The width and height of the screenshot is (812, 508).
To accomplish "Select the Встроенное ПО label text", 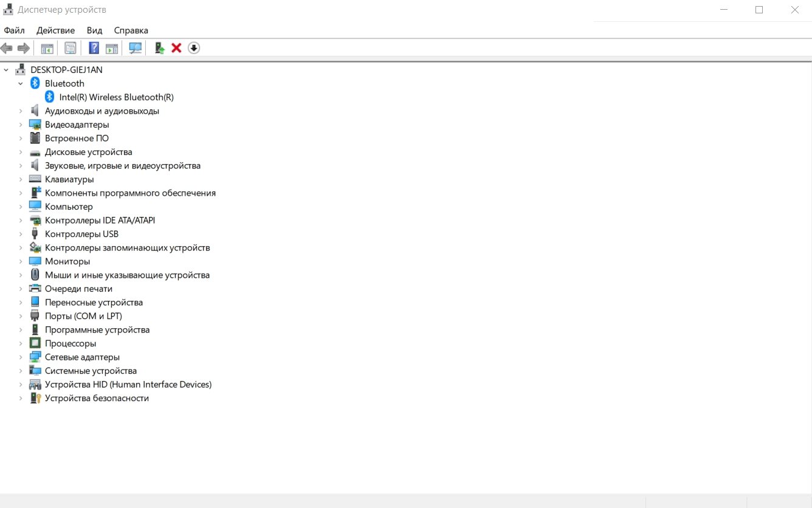I will [77, 138].
